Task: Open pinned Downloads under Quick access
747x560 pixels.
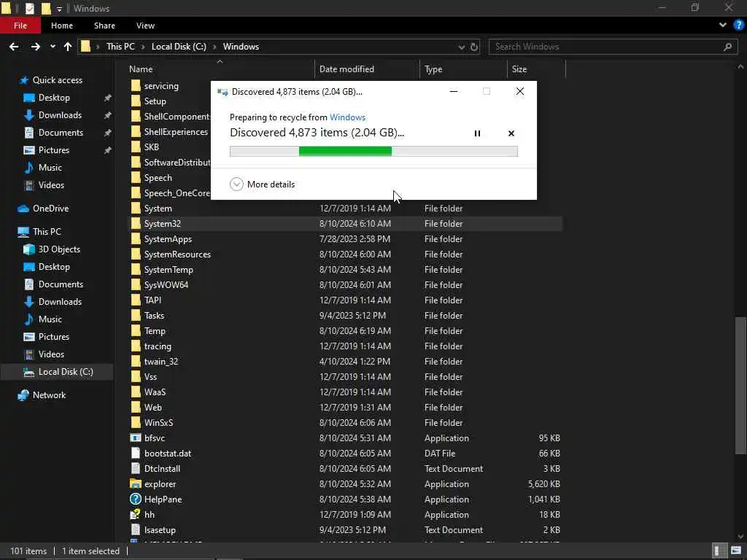Action: [x=60, y=115]
